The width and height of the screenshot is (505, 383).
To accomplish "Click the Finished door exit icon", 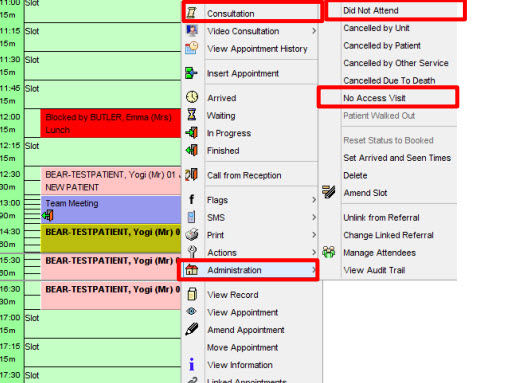I will coord(192,150).
